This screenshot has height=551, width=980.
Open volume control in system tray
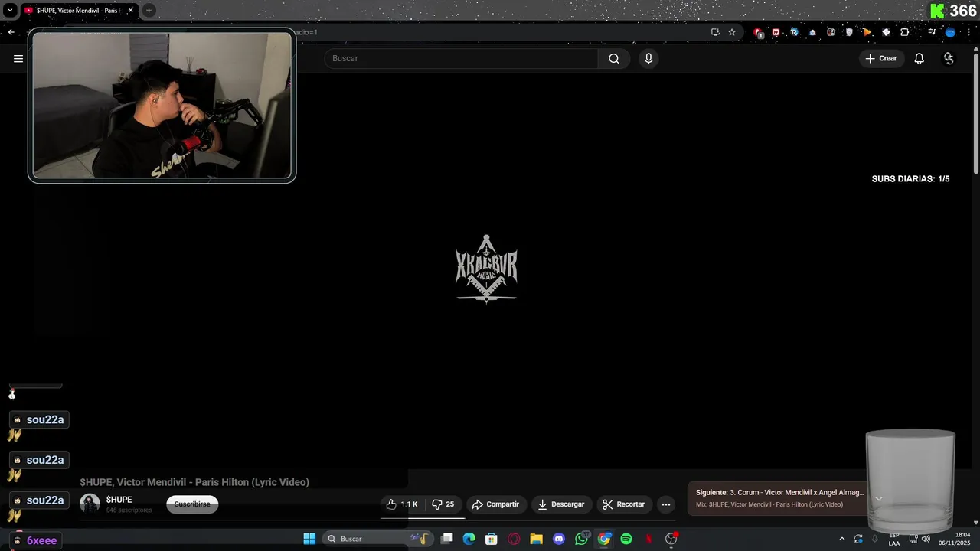pos(926,539)
